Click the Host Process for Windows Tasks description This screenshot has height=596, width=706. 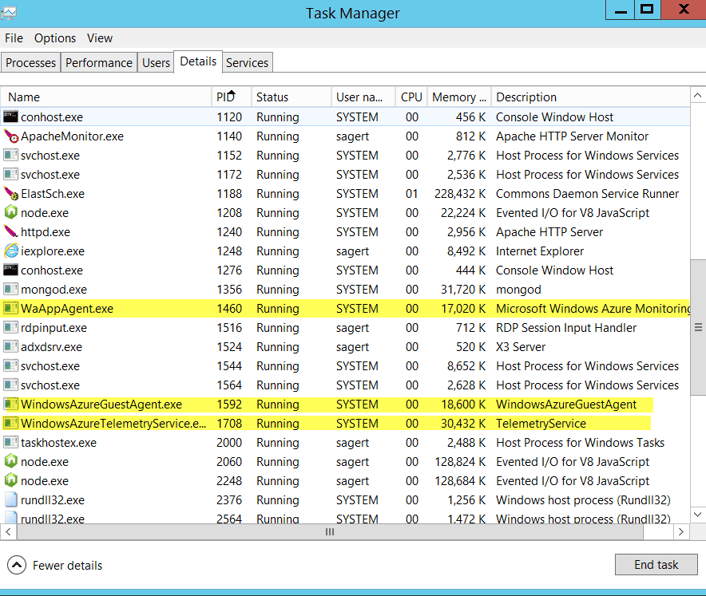pos(580,442)
